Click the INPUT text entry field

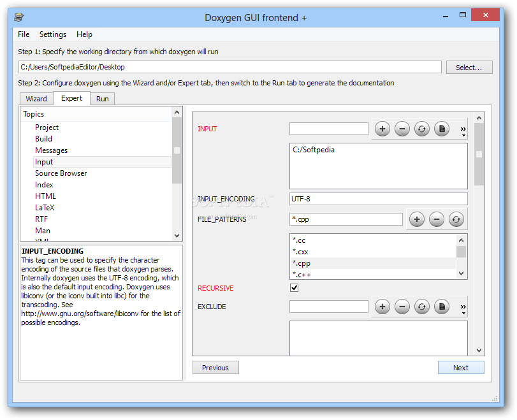coord(329,129)
